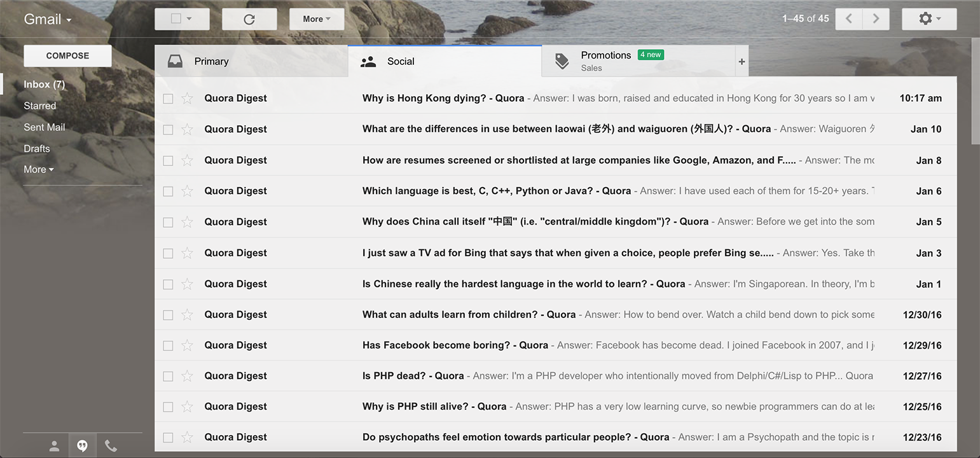Switch to the Promotions tab
This screenshot has height=458, width=980.
605,60
